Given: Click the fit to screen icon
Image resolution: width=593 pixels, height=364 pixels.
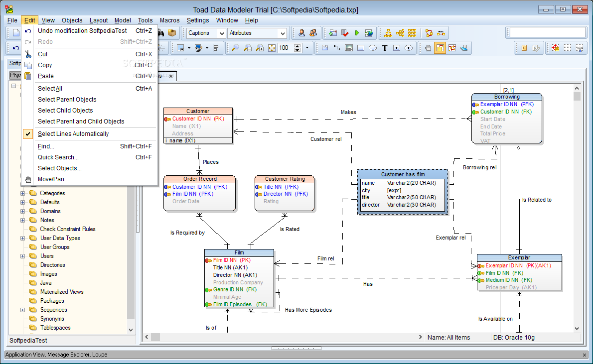Looking at the screenshot, I should click(x=272, y=48).
